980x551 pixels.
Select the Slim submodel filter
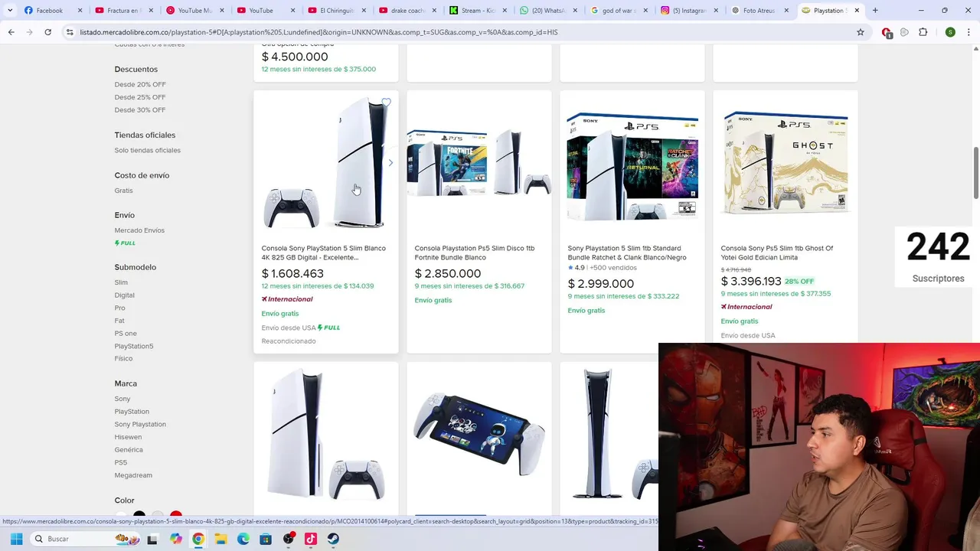click(x=121, y=282)
